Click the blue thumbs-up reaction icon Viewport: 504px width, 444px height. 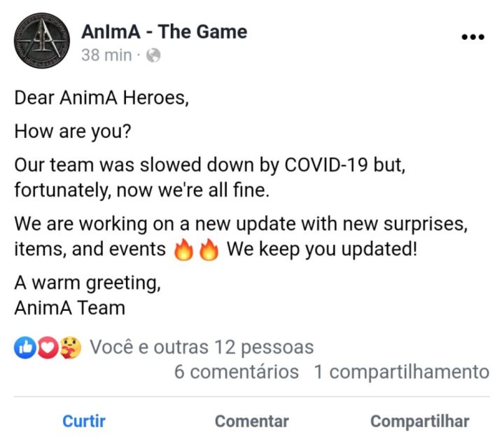pyautogui.click(x=24, y=347)
